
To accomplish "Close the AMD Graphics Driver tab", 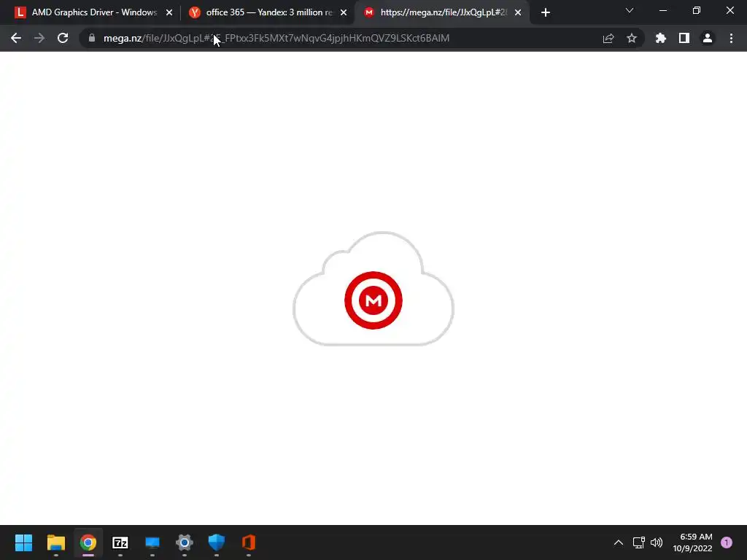I will pyautogui.click(x=169, y=12).
